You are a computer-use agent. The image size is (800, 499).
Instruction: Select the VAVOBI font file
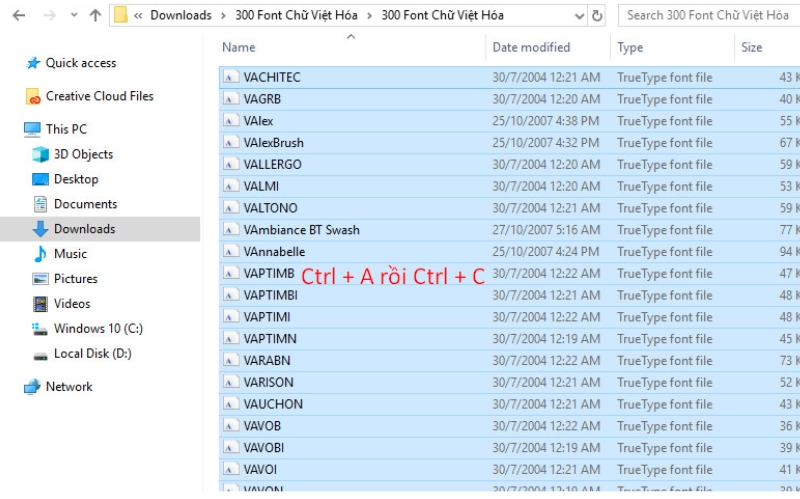(x=264, y=448)
